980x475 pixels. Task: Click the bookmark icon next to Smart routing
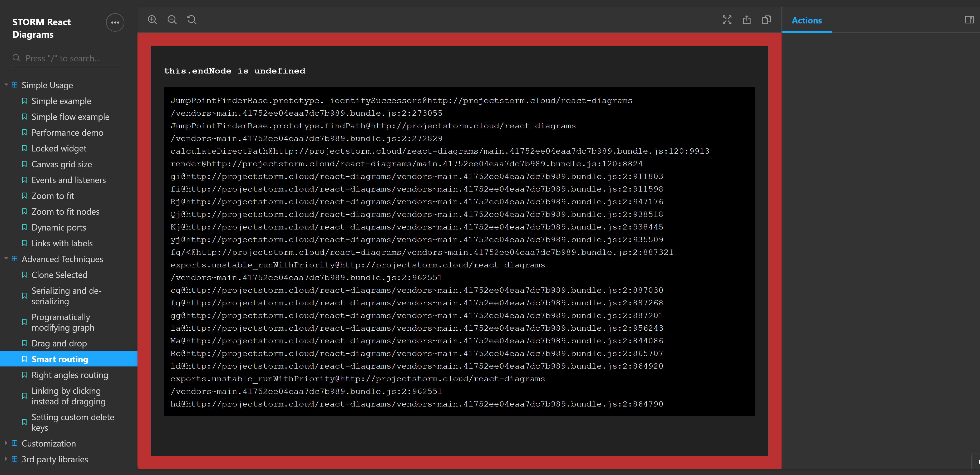point(24,359)
